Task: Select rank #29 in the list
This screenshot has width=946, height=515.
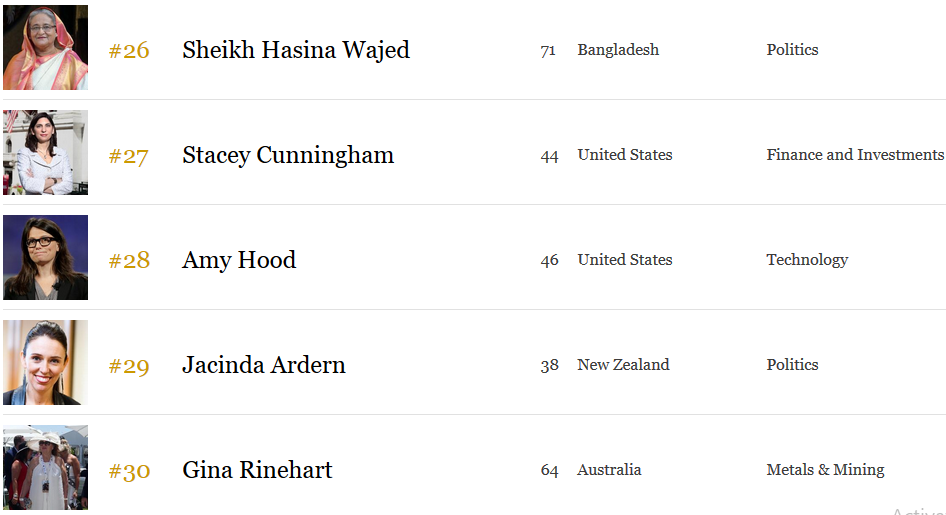Action: (129, 366)
